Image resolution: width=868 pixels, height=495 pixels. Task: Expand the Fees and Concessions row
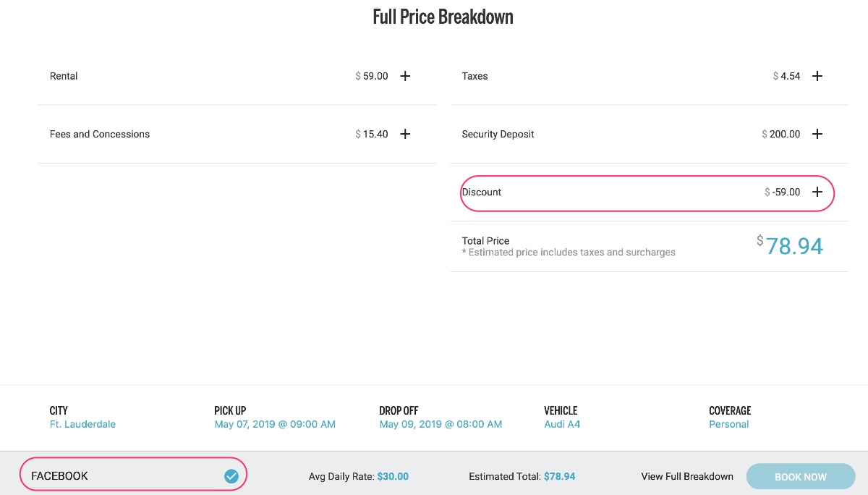point(405,134)
